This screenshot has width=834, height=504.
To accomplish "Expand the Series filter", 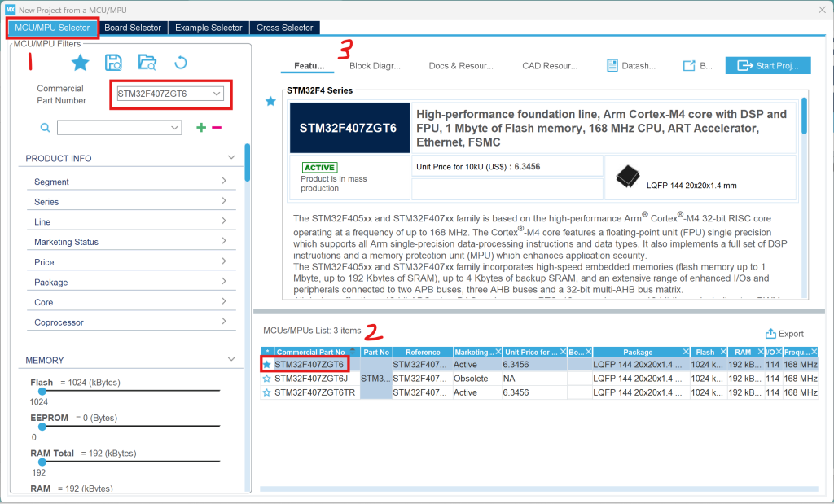I will [x=224, y=201].
